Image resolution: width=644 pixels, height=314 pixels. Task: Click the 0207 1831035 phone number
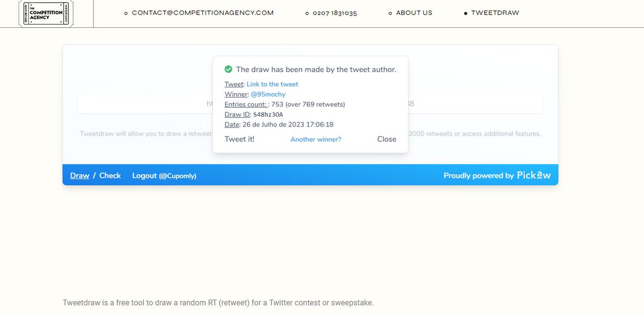pyautogui.click(x=335, y=13)
